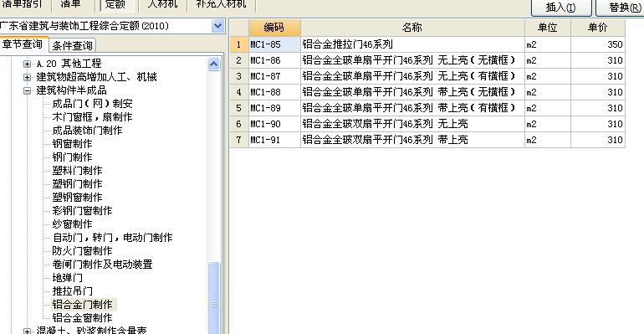
Task: Click row number 7 header
Action: point(239,140)
